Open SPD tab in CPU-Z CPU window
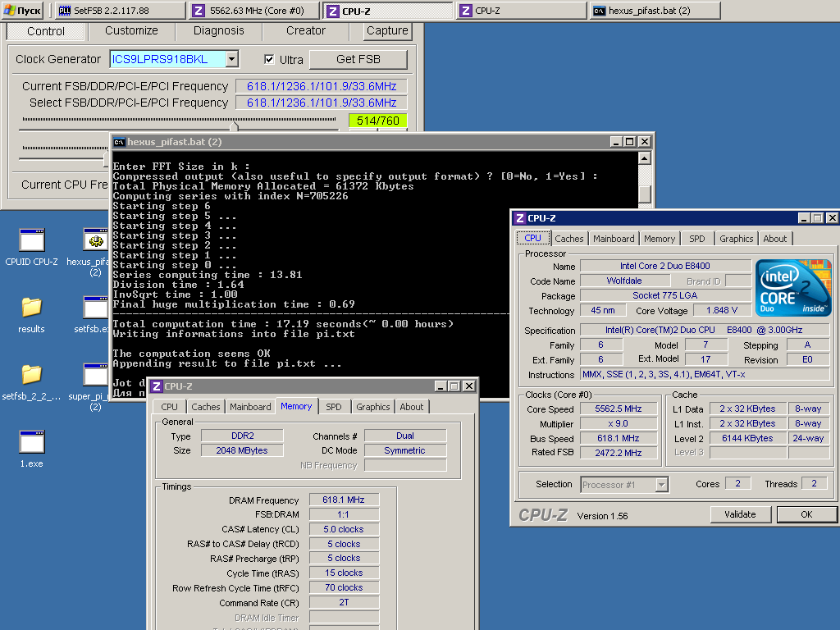This screenshot has width=840, height=630. coord(697,239)
